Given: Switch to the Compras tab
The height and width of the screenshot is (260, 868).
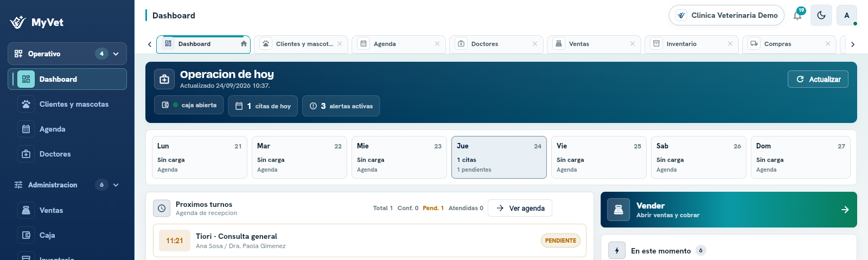Looking at the screenshot, I should 789,44.
